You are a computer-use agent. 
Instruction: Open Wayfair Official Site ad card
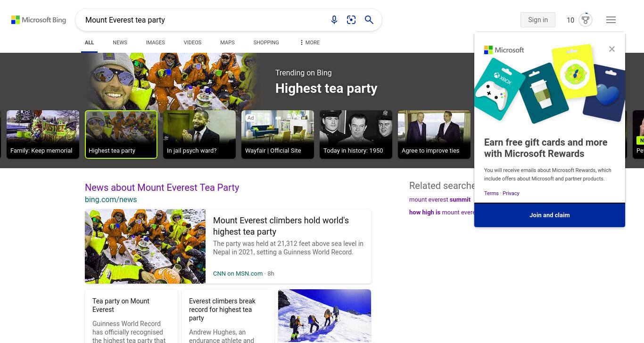[x=278, y=134]
